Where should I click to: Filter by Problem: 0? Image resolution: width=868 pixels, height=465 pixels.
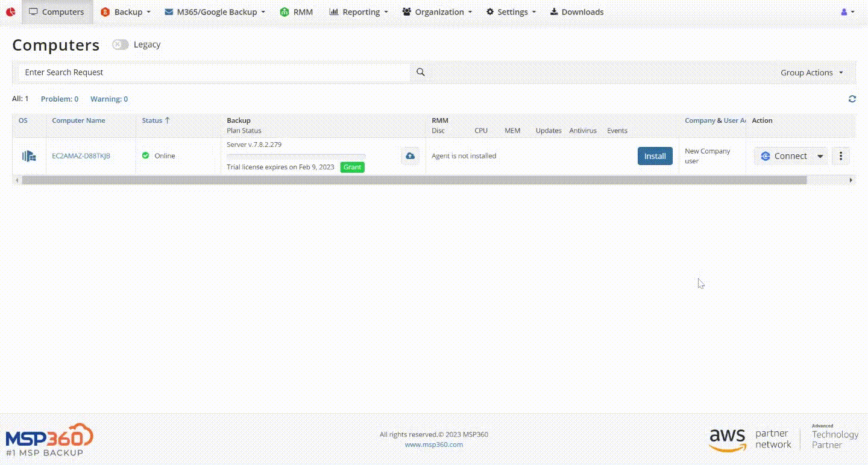tap(60, 99)
